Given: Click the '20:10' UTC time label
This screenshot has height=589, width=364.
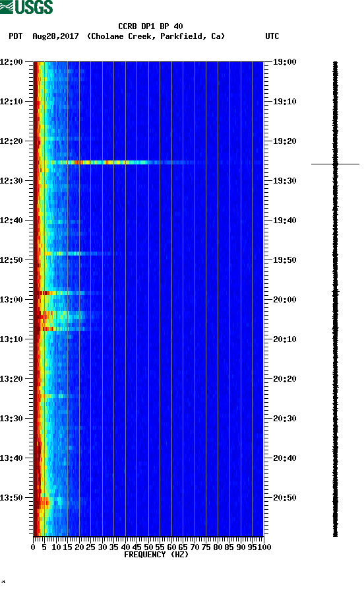Looking at the screenshot, I should coord(284,339).
